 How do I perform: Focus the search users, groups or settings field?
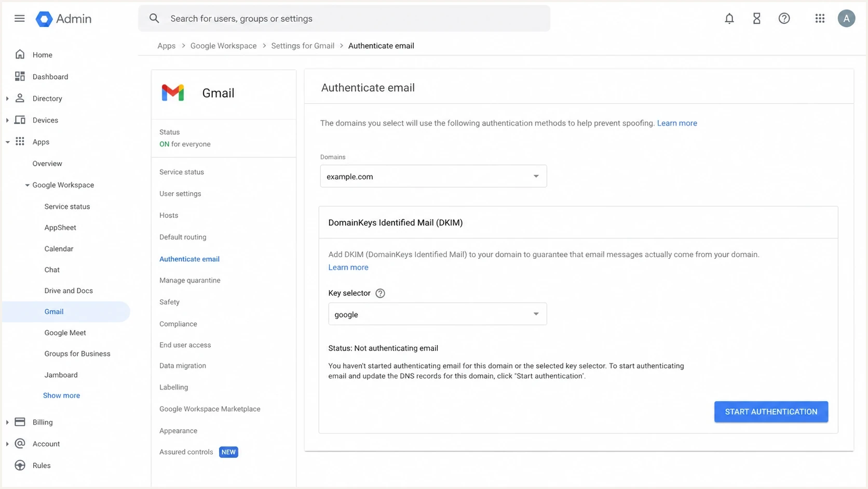coord(344,19)
